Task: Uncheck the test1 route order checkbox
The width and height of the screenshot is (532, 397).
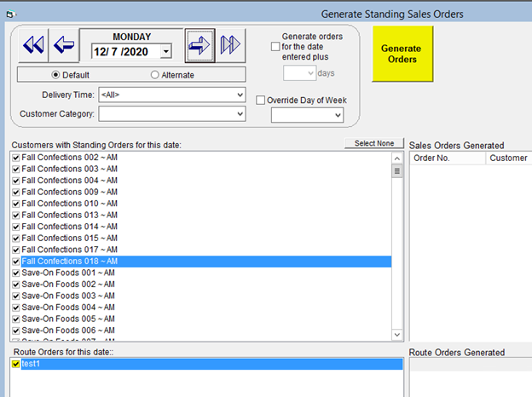Action: (x=16, y=364)
